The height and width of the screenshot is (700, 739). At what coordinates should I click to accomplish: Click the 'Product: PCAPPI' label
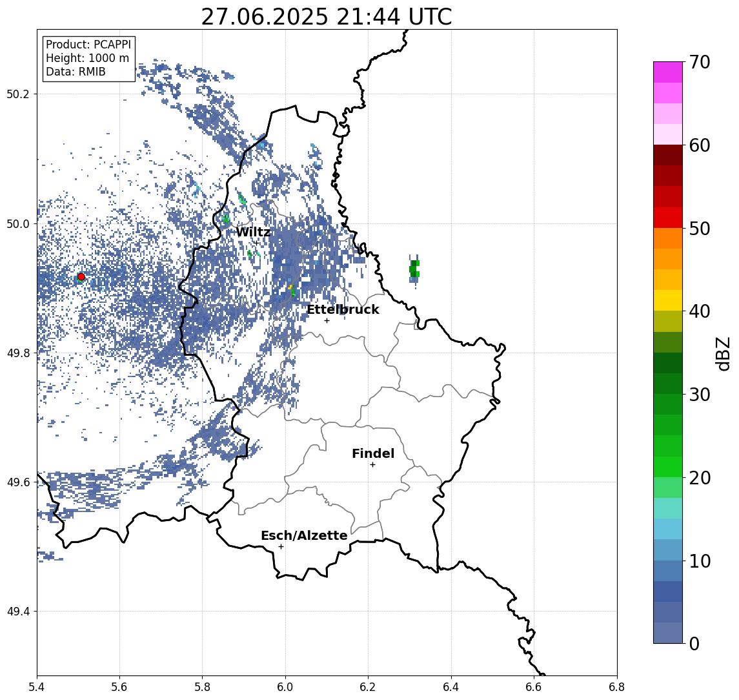coord(88,45)
